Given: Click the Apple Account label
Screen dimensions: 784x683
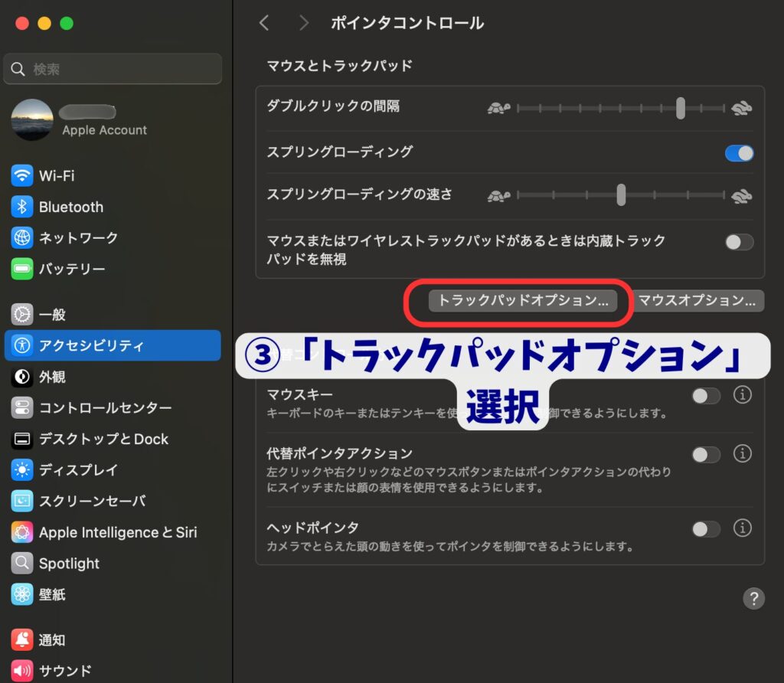Looking at the screenshot, I should [x=104, y=130].
